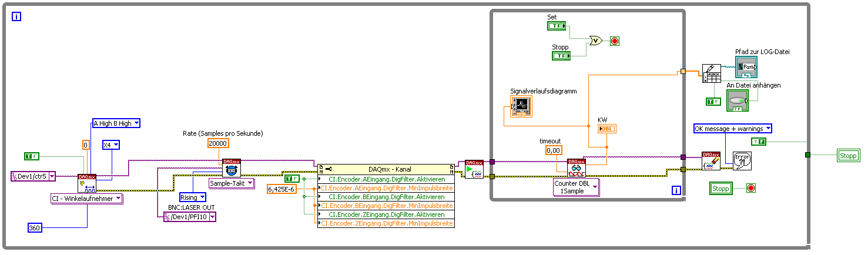Select the Set boolean control terminal
This screenshot has width=868, height=255.
(x=556, y=26)
